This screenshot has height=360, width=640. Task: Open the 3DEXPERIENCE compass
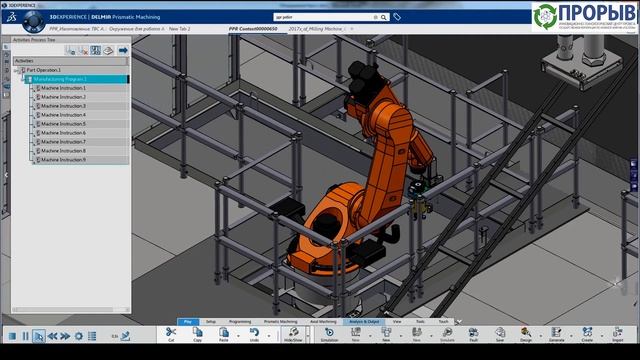tap(33, 22)
